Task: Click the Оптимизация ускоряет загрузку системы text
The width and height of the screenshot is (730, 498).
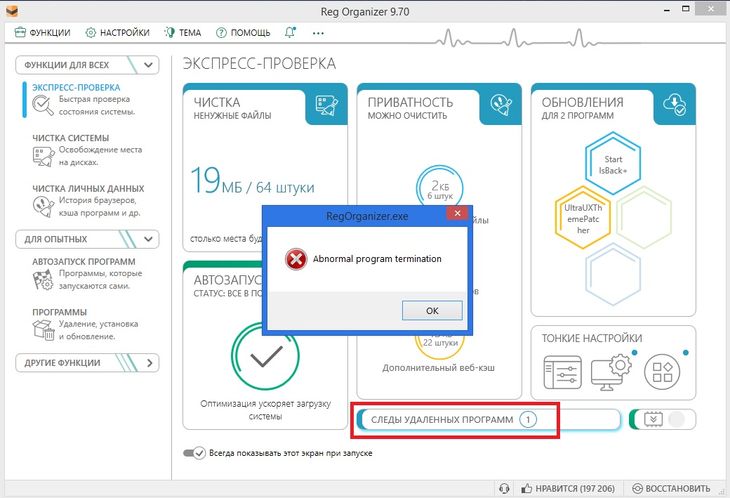Action: pyautogui.click(x=265, y=410)
